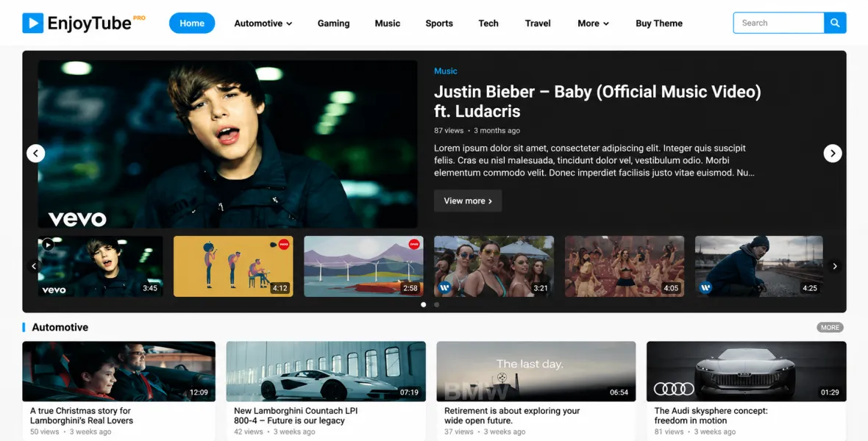Click the EnjoyTube PRO wordmark

coord(96,23)
